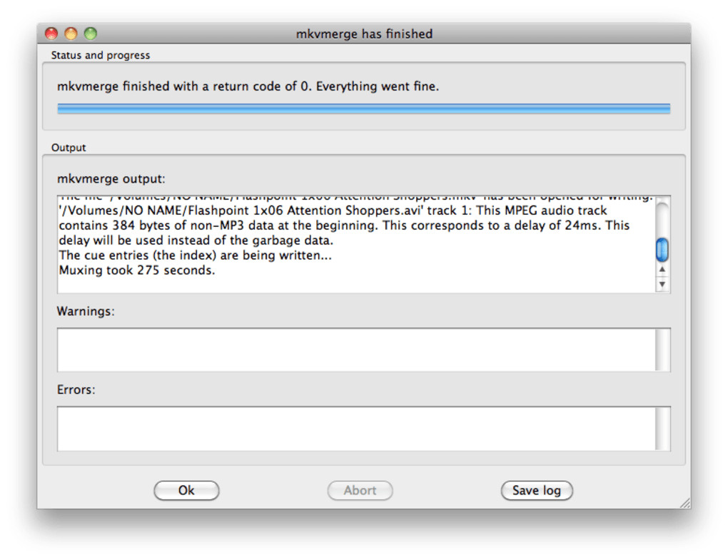Click the 'mkvmerge has finished' window title

pyautogui.click(x=364, y=34)
